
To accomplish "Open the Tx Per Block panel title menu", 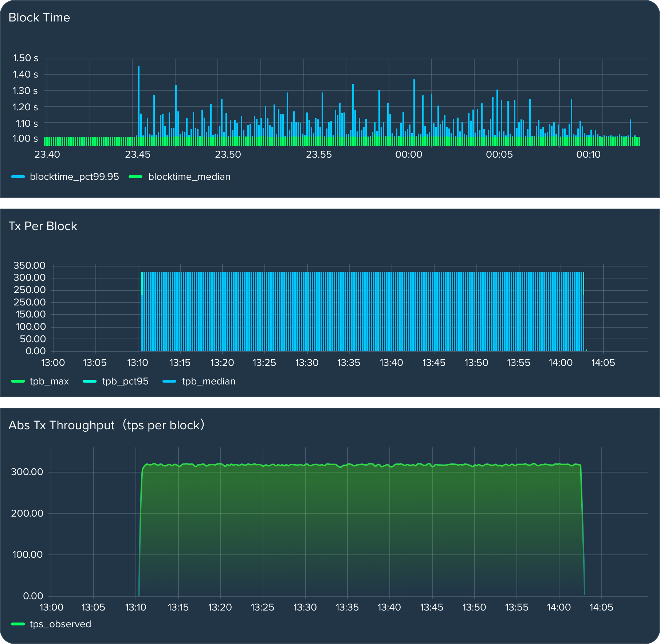I will click(43, 226).
